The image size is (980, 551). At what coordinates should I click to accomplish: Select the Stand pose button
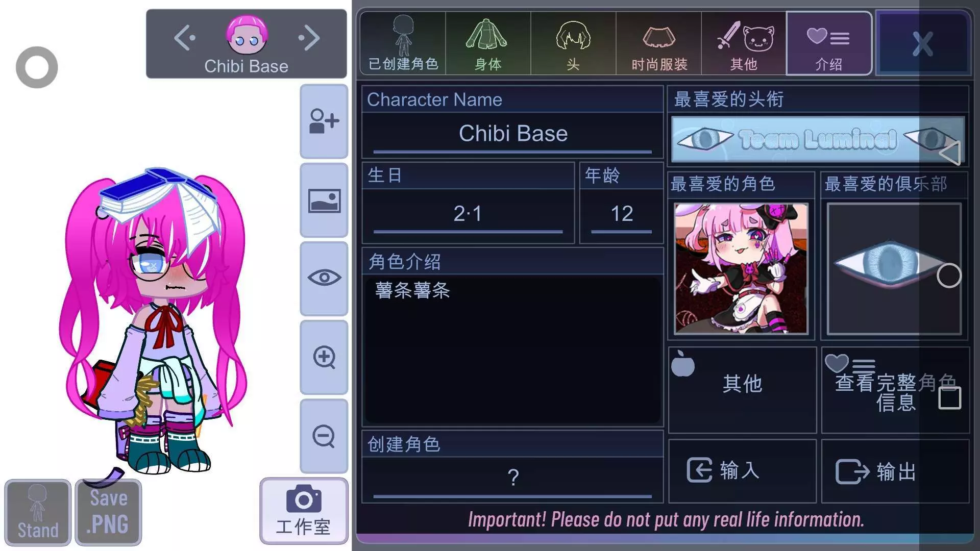38,512
